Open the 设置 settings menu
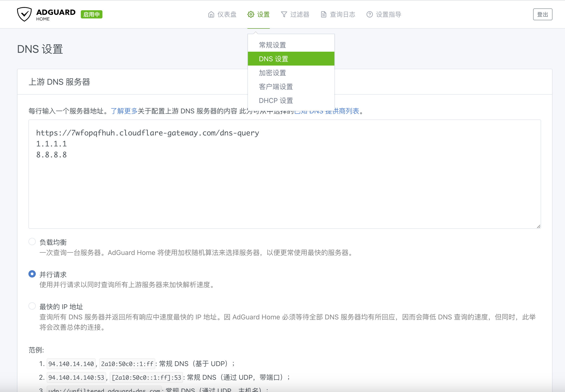The image size is (565, 392). click(x=258, y=15)
